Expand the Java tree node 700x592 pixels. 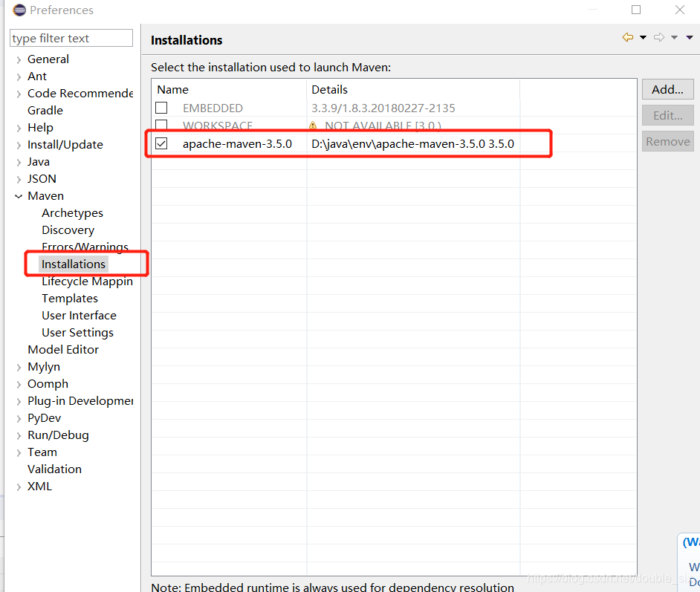click(19, 162)
